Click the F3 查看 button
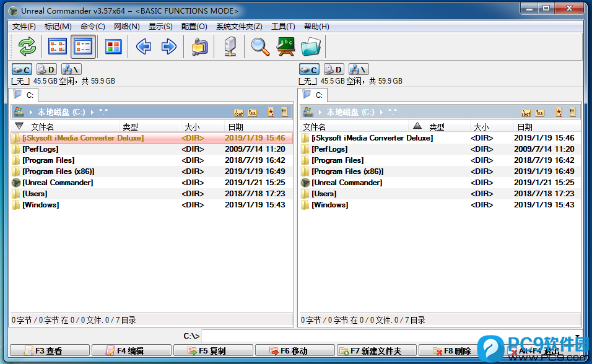Viewport: 592px width, 364px height. click(x=50, y=351)
